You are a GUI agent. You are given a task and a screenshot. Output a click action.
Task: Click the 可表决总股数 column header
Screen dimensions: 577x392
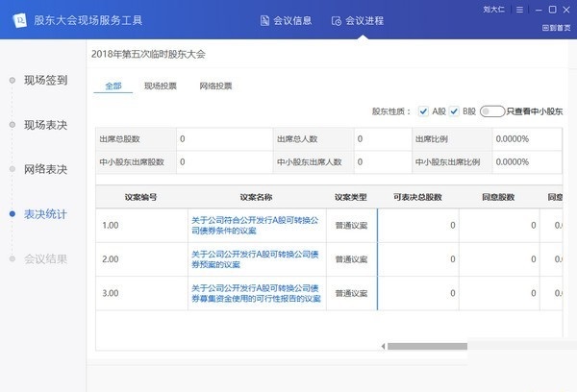[417, 197]
